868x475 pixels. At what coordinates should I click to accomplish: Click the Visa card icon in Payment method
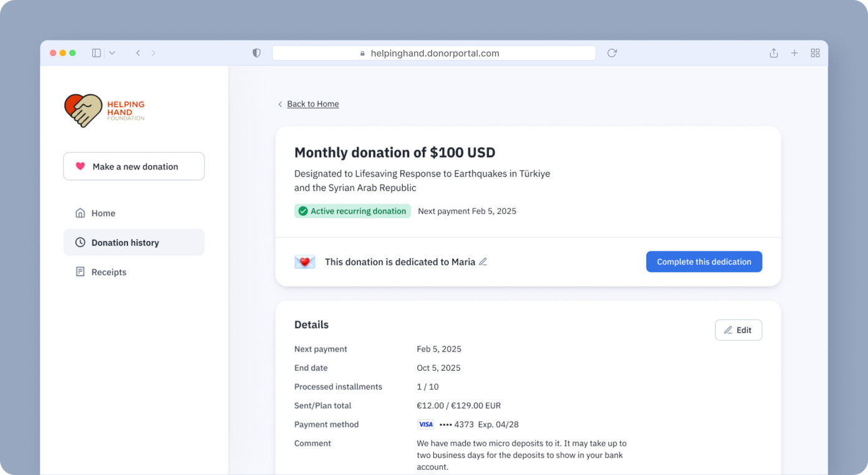(425, 424)
